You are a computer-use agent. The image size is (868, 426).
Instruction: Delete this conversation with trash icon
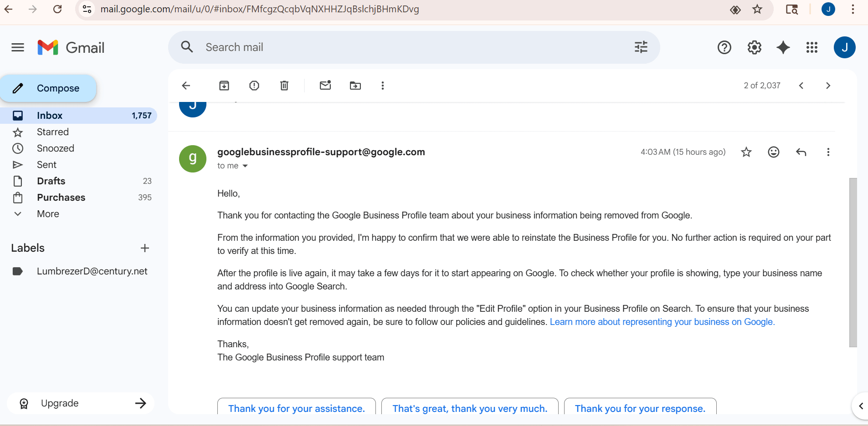(x=284, y=86)
